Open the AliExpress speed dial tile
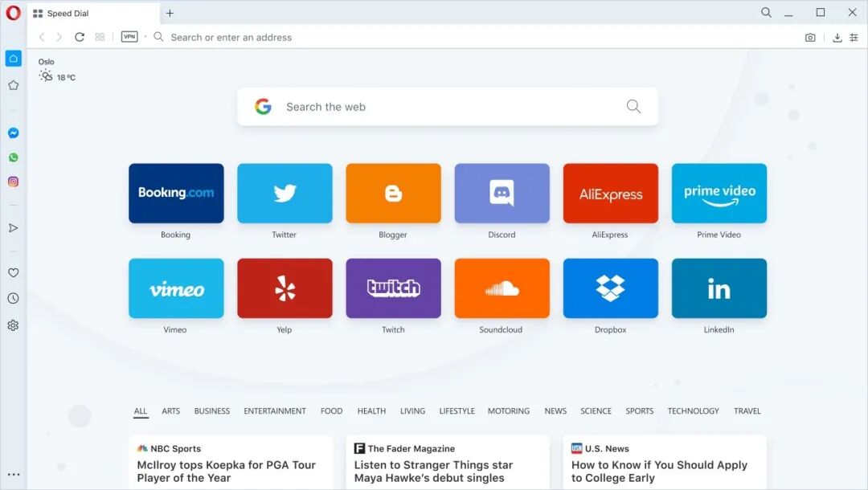 click(x=611, y=193)
